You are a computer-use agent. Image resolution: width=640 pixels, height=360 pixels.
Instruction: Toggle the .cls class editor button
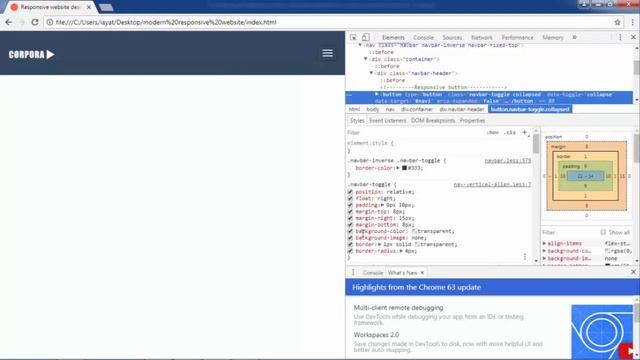coord(509,132)
